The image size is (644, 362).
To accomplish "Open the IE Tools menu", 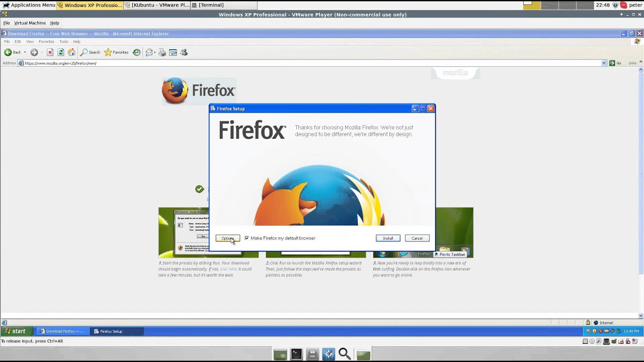I will [x=64, y=42].
